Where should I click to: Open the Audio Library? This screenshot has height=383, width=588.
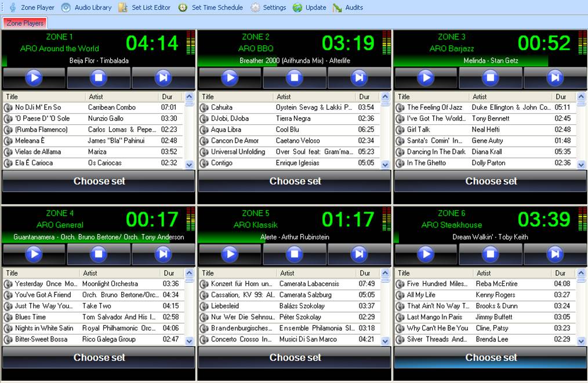pos(86,8)
